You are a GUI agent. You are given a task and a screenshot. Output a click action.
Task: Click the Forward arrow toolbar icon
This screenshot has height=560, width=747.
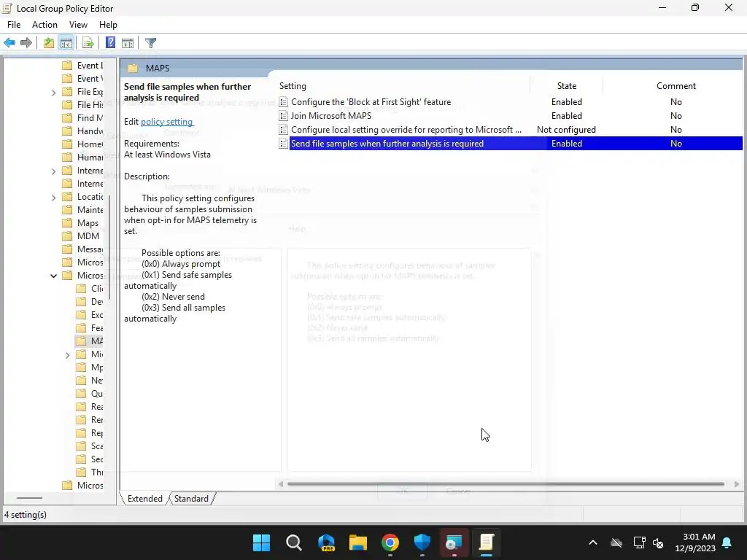click(x=26, y=43)
